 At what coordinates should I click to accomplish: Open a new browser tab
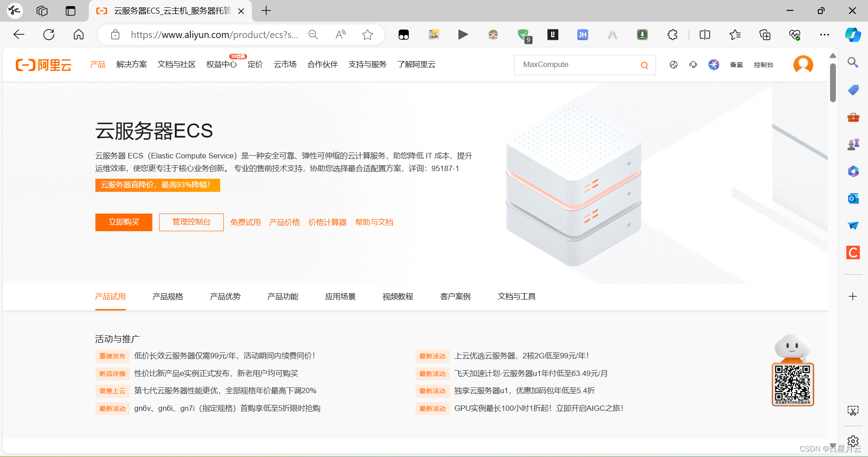pyautogui.click(x=266, y=11)
